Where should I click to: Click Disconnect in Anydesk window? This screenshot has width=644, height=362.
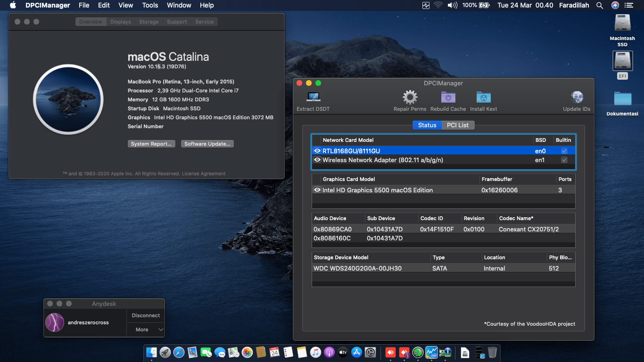click(146, 315)
